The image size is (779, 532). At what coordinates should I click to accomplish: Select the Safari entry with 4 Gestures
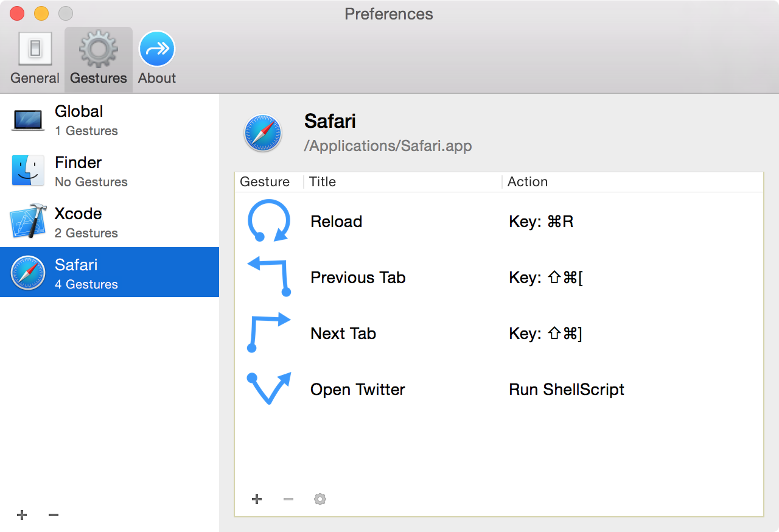point(110,273)
